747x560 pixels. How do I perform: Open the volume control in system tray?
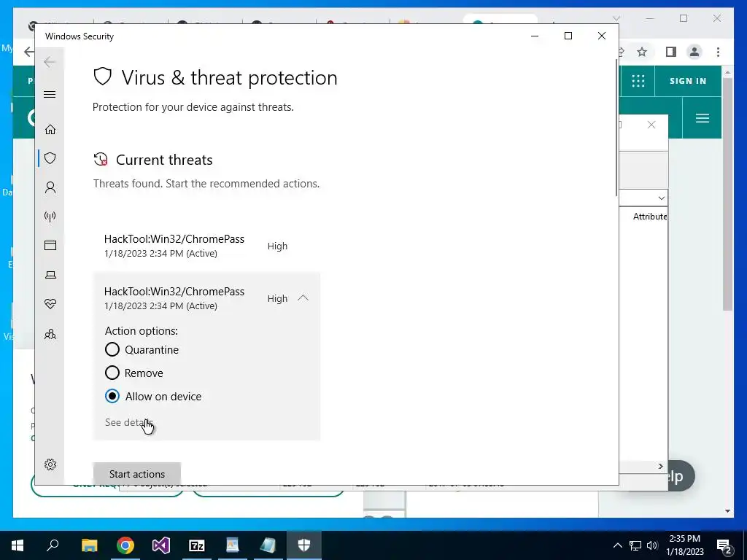point(652,545)
